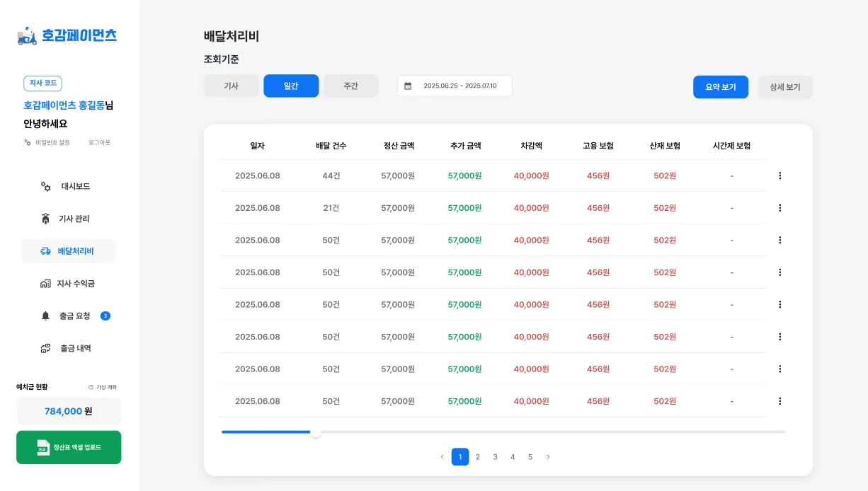Open password settings via the key icon

point(28,142)
